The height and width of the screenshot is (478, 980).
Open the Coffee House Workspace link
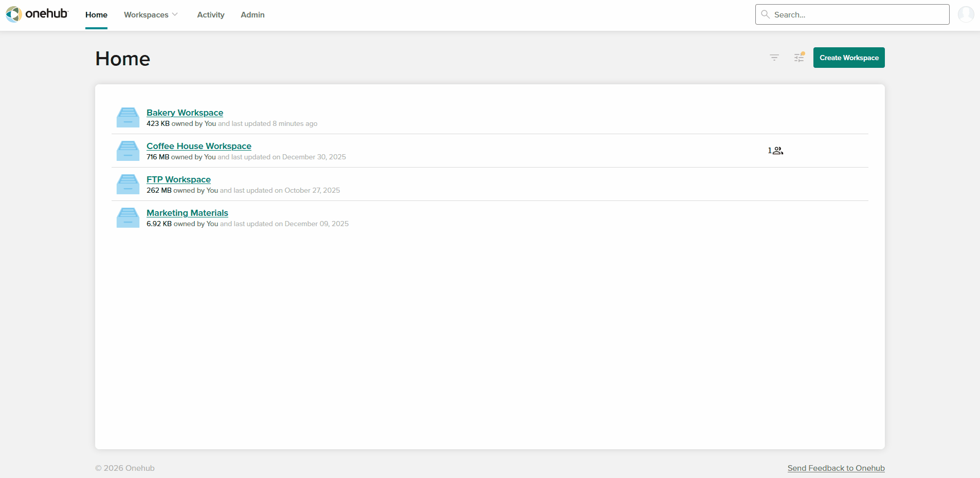tap(199, 146)
